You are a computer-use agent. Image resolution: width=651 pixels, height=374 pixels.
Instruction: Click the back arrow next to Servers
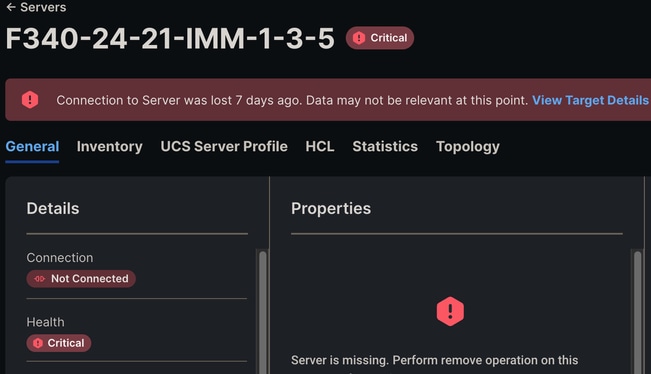point(11,7)
